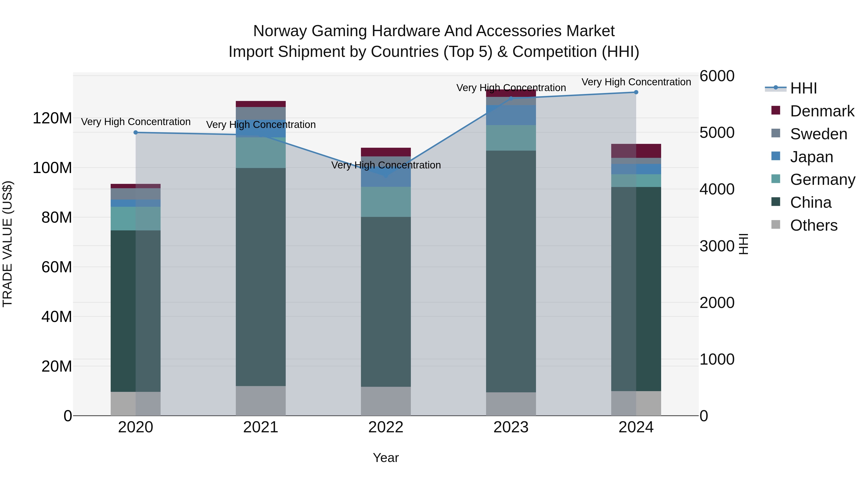
Task: Select the 2020 HHI data point
Action: 136,132
